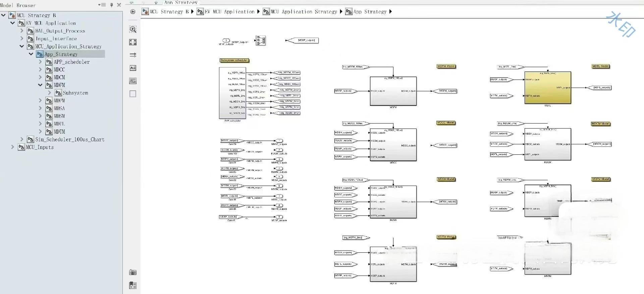Open the Model Browser options dropdown menu
644x294 pixels.
[102, 5]
